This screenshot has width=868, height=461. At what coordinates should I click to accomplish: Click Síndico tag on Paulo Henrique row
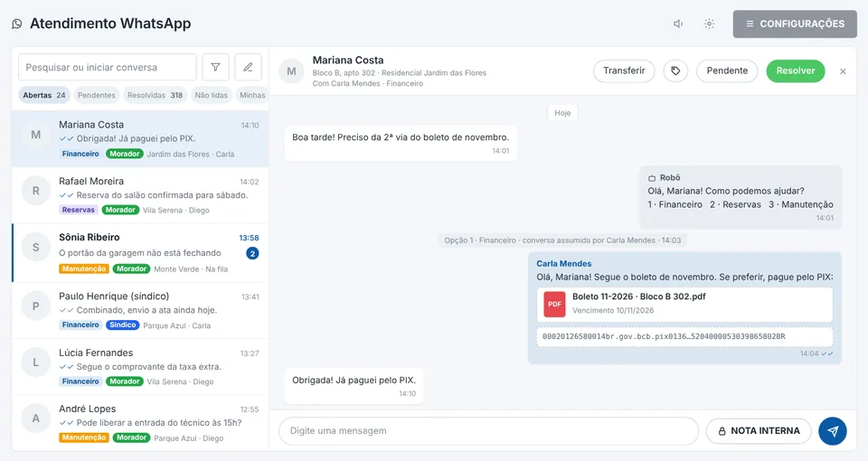(x=122, y=325)
